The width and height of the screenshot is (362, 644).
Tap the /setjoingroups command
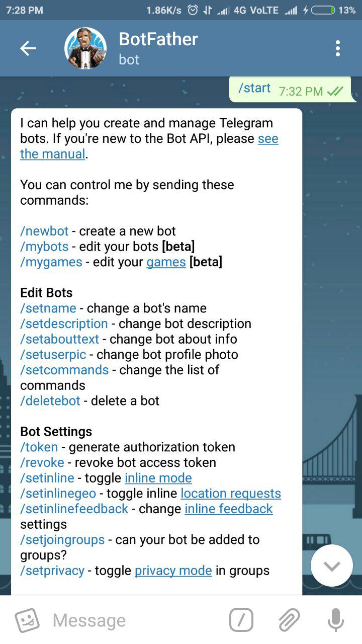(x=62, y=540)
